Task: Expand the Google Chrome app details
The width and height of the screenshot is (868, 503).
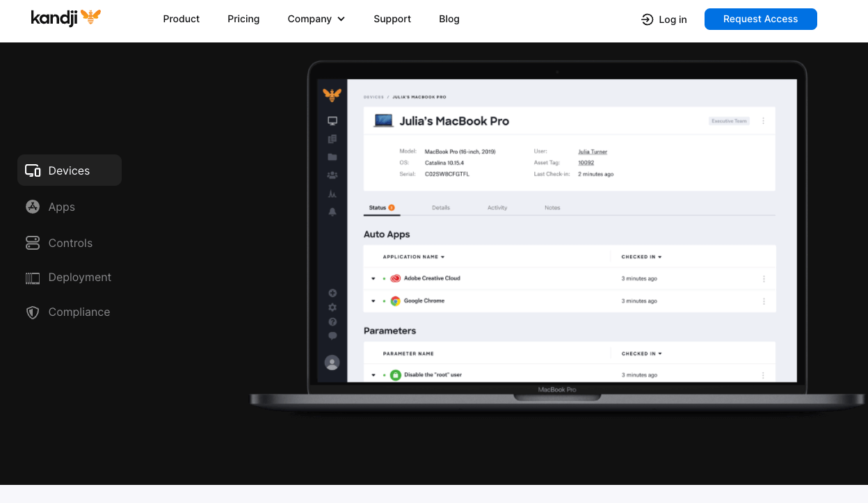Action: (373, 301)
